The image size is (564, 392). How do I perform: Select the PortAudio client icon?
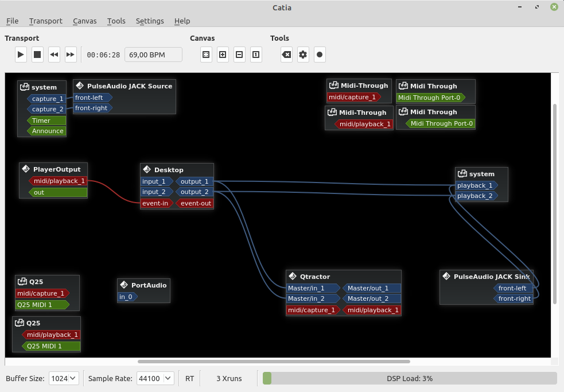124,285
